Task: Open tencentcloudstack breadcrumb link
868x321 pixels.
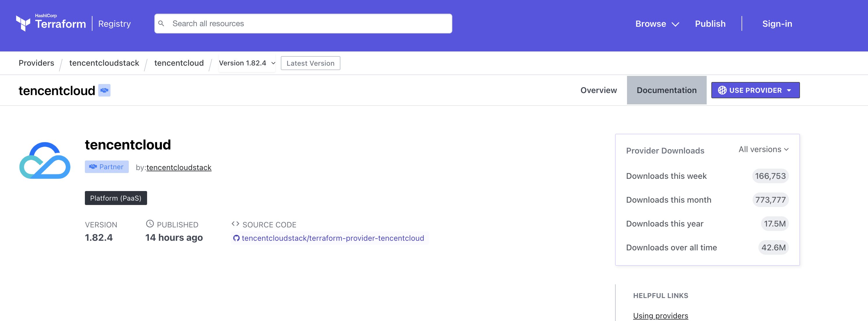Action: click(104, 63)
